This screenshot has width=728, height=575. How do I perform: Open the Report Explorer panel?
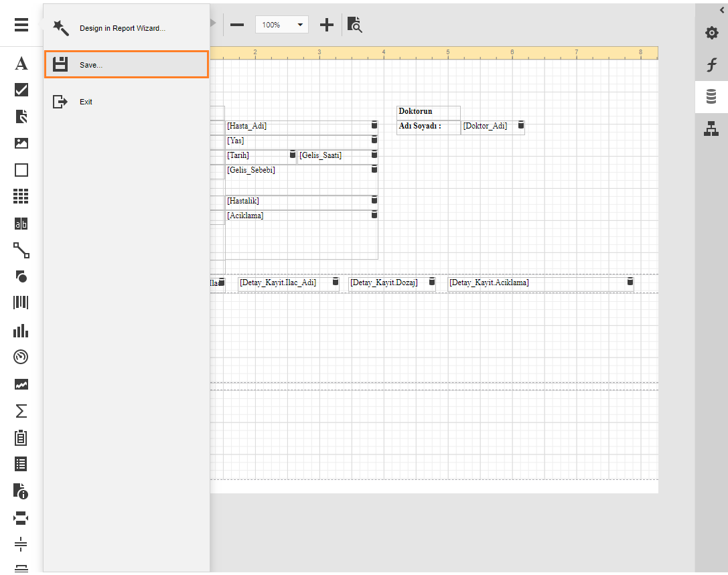711,129
